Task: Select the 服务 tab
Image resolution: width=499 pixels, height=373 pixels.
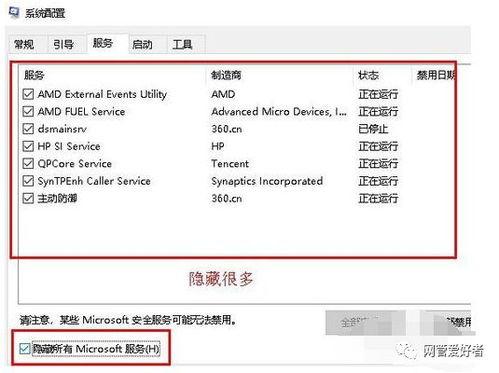Action: [103, 43]
